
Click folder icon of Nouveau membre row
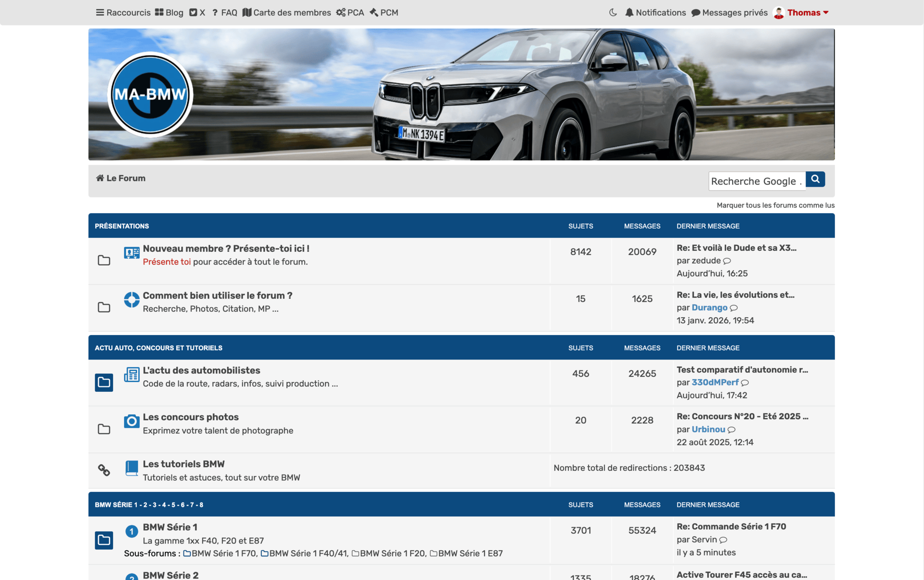[x=104, y=260]
